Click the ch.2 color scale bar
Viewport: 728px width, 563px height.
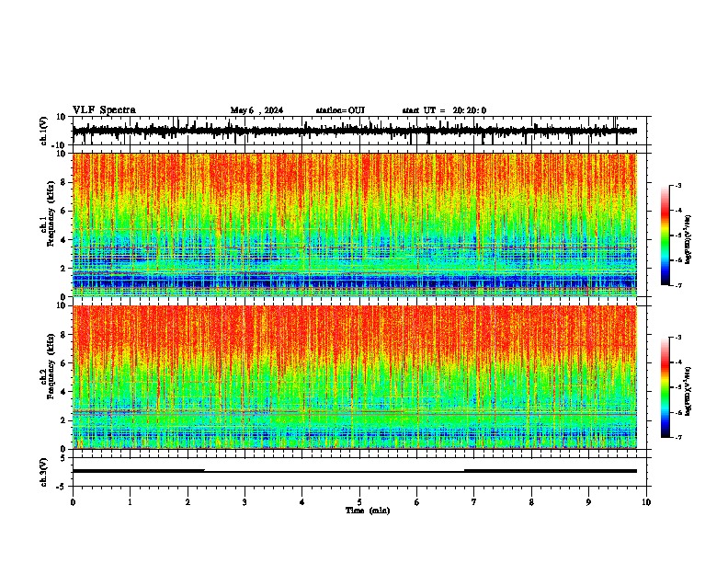point(665,387)
